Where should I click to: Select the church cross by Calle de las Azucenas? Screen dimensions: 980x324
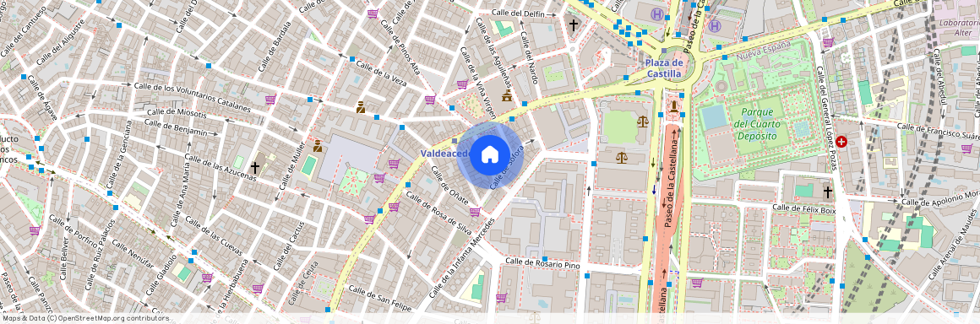[254, 167]
